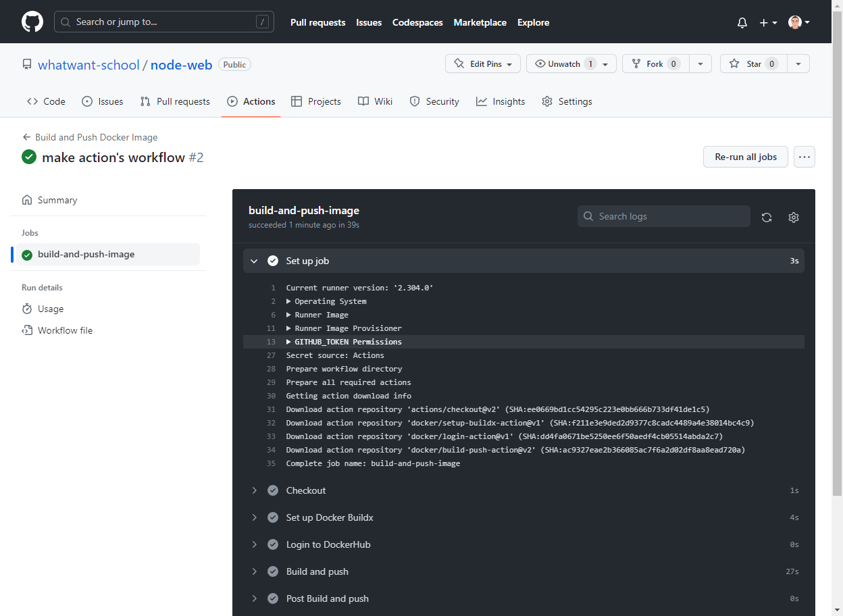Viewport: 843px width, 616px height.
Task: Expand the Build and push step
Action: point(523,571)
